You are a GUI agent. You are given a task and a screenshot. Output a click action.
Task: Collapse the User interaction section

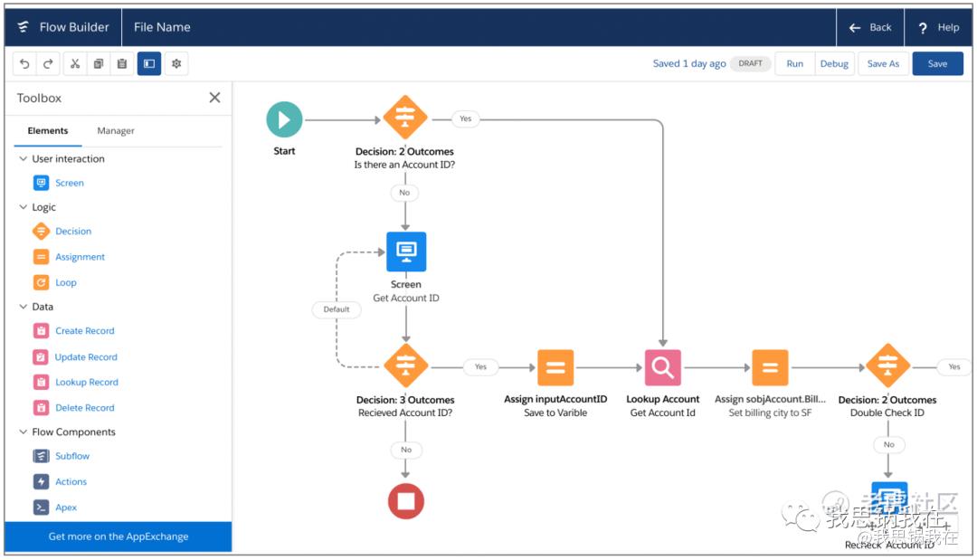(x=23, y=159)
